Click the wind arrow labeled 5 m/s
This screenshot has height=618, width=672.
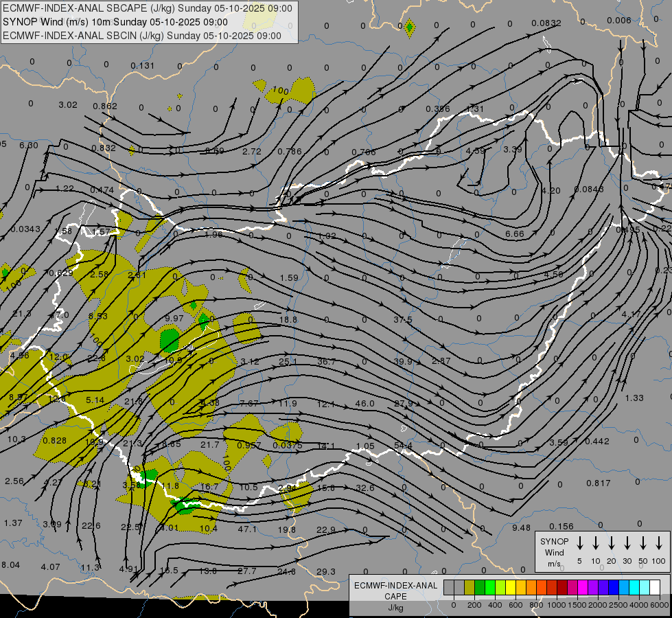click(580, 543)
